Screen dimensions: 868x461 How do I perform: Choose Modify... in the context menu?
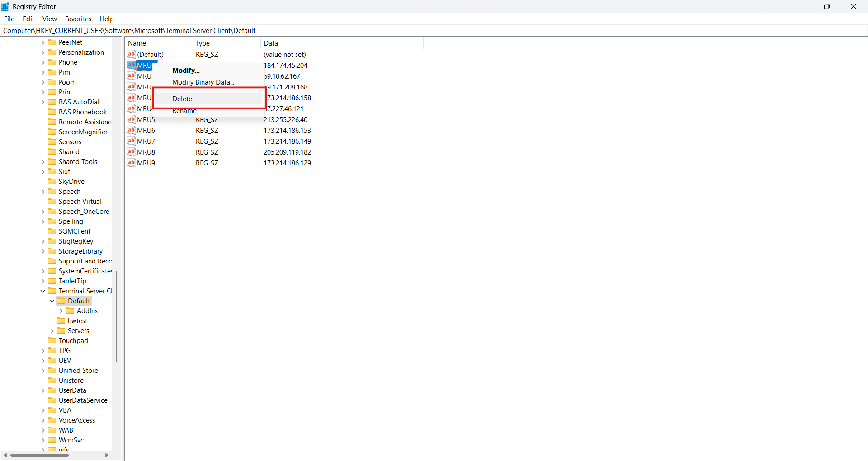click(x=186, y=71)
